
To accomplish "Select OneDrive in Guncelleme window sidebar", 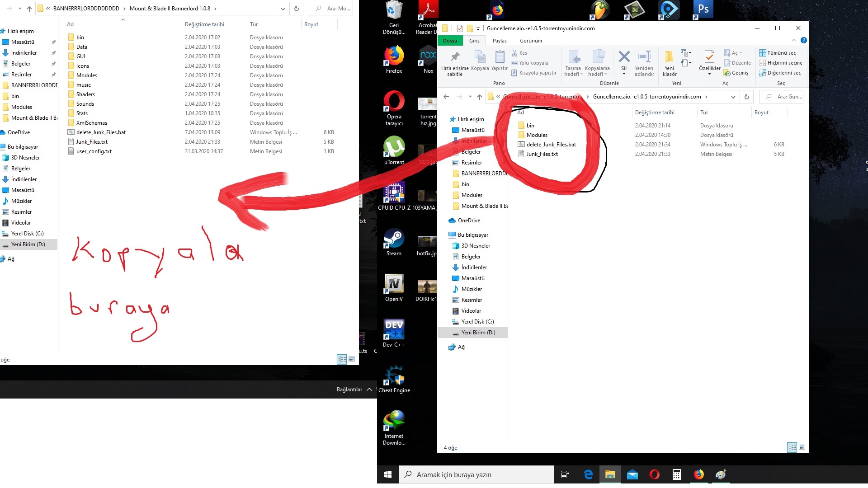I will [469, 221].
